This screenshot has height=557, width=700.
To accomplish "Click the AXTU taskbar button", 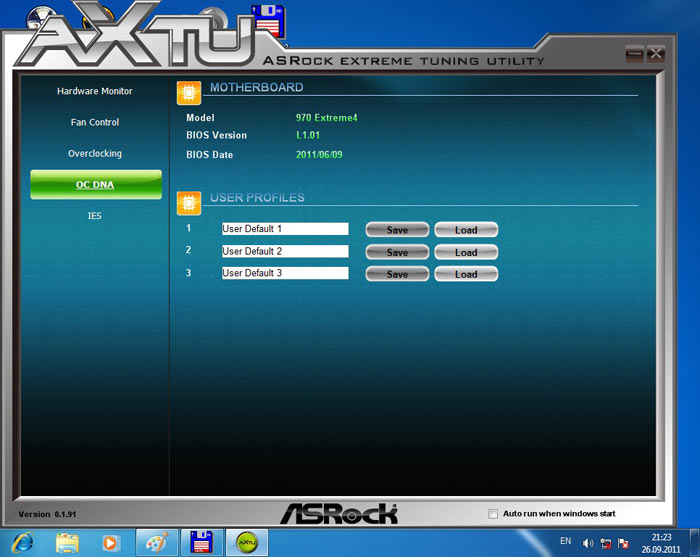I will 247,543.
